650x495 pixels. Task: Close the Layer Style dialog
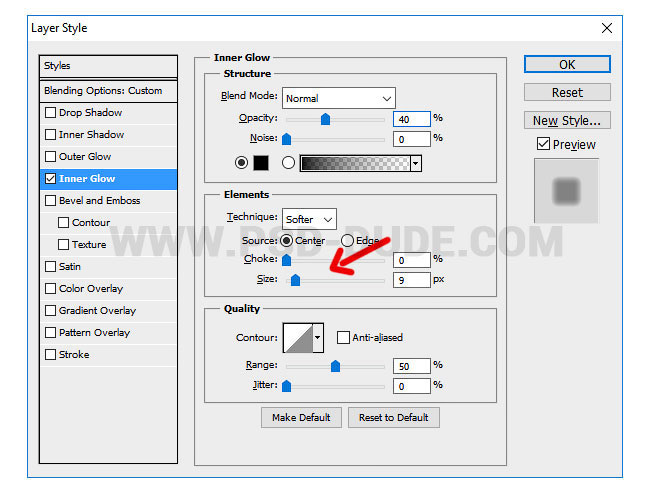[607, 28]
